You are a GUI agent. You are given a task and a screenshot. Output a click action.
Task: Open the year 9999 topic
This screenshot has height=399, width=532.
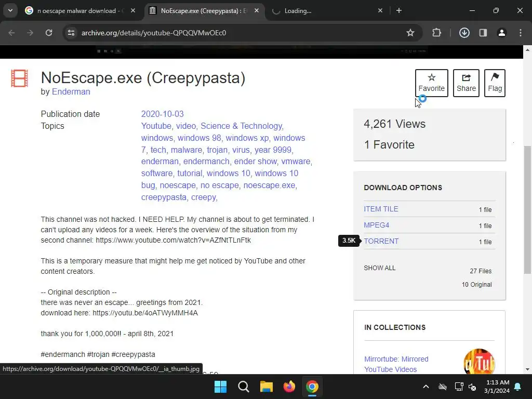(273, 150)
